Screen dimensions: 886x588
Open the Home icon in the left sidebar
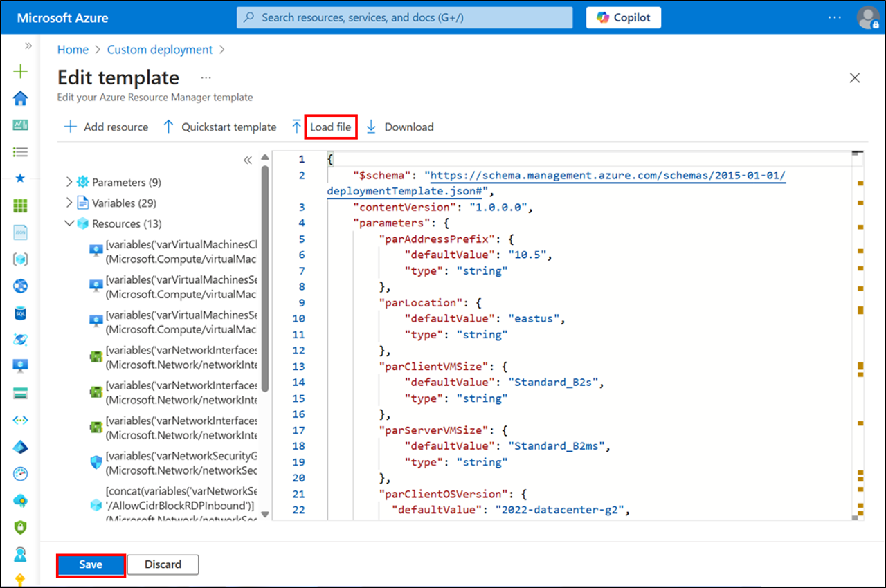(21, 98)
